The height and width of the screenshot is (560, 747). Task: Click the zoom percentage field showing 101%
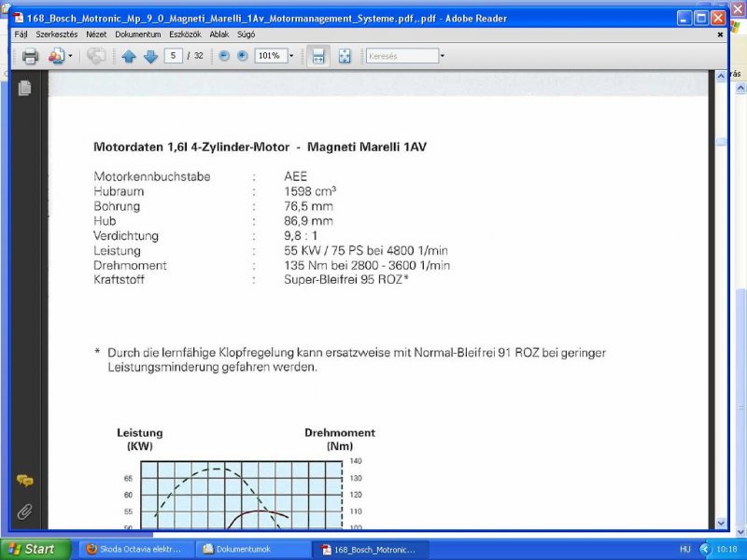[271, 56]
